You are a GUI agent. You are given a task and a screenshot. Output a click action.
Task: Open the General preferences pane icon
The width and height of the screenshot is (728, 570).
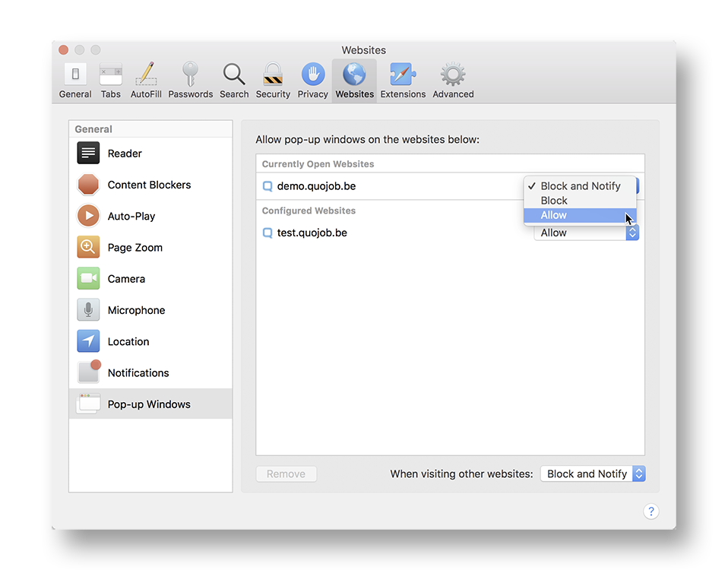coord(75,74)
